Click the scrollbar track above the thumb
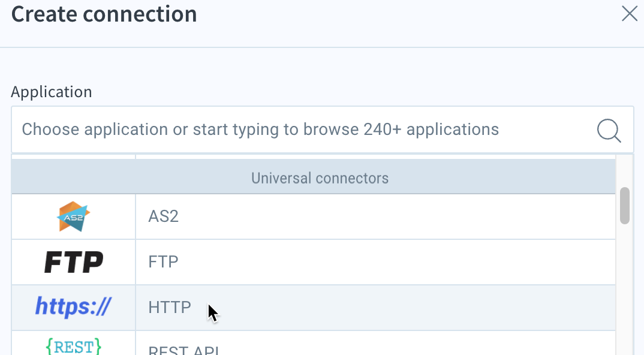 [x=625, y=171]
